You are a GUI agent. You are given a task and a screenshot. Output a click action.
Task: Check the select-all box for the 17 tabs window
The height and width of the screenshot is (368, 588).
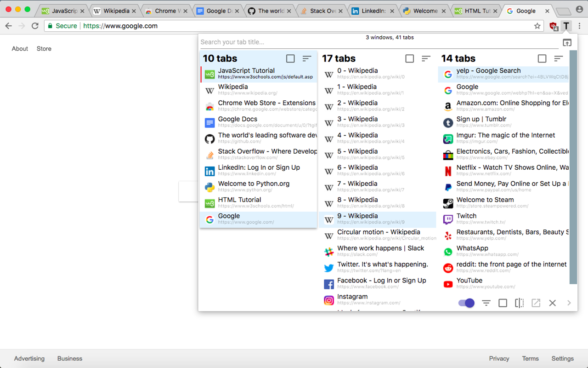click(409, 58)
